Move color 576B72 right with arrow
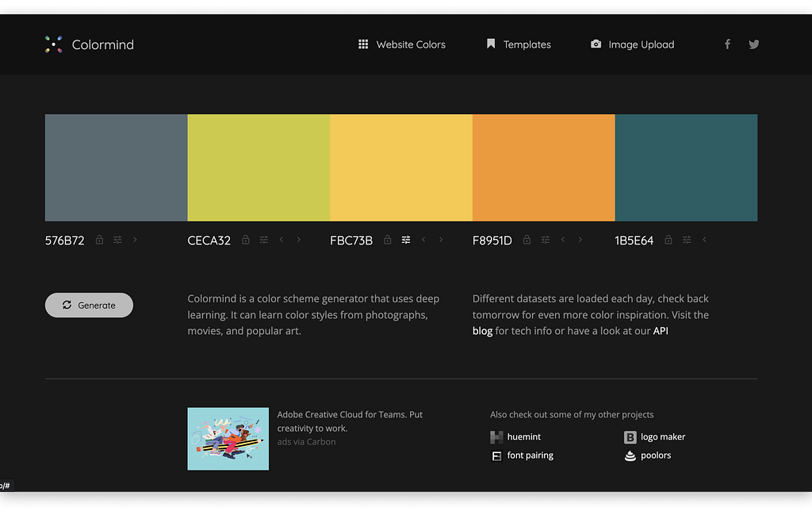The width and height of the screenshot is (812, 511). [135, 240]
